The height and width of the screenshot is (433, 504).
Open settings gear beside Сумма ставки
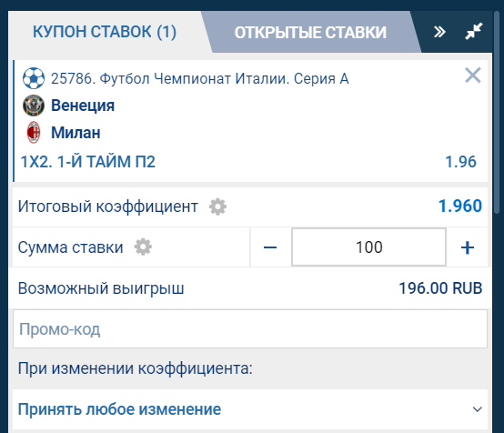tap(143, 247)
